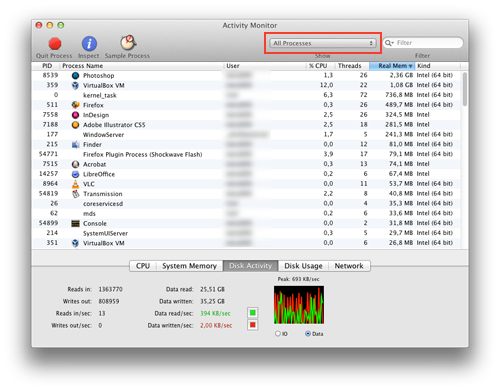
Task: Click the green zoom window button
Action: [61, 25]
